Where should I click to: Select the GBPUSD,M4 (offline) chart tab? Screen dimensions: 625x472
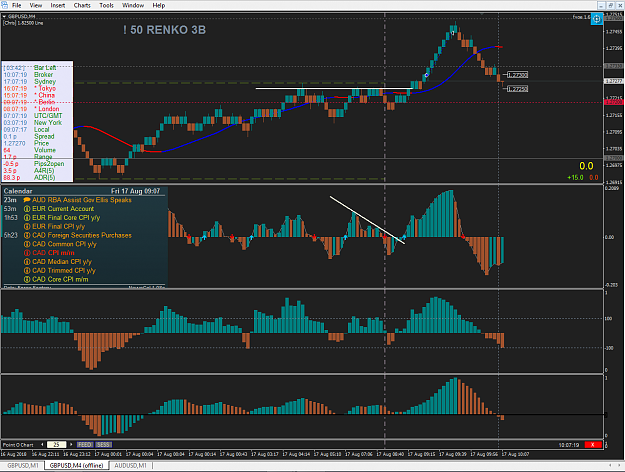click(x=76, y=465)
